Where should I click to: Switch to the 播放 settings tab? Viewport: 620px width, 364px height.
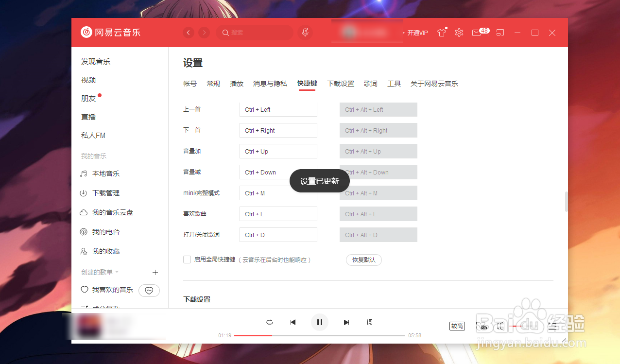(237, 84)
